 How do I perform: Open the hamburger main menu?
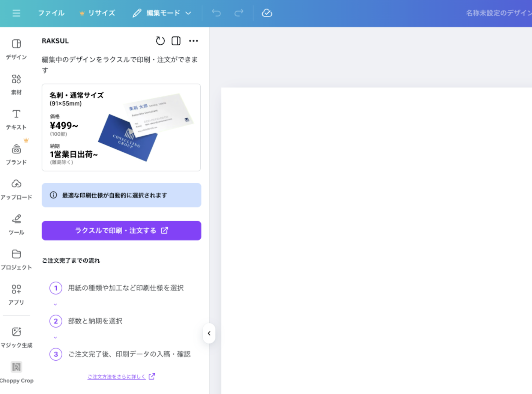tap(16, 13)
